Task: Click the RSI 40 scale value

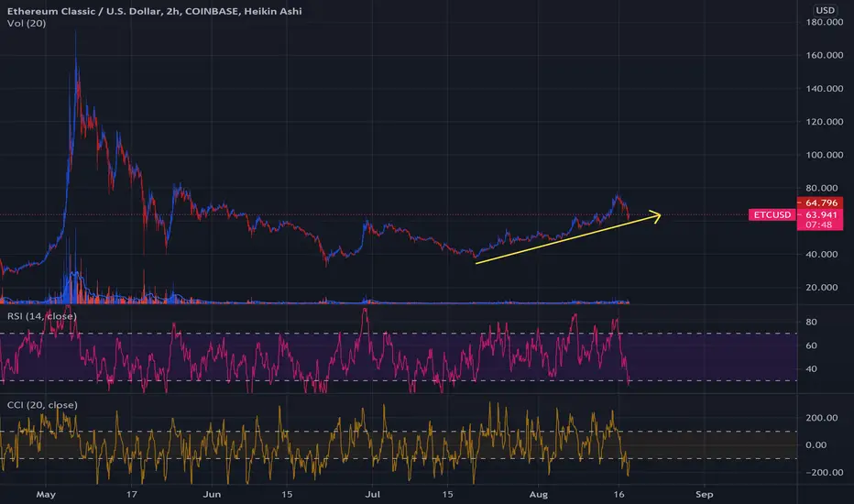Action: (x=811, y=369)
